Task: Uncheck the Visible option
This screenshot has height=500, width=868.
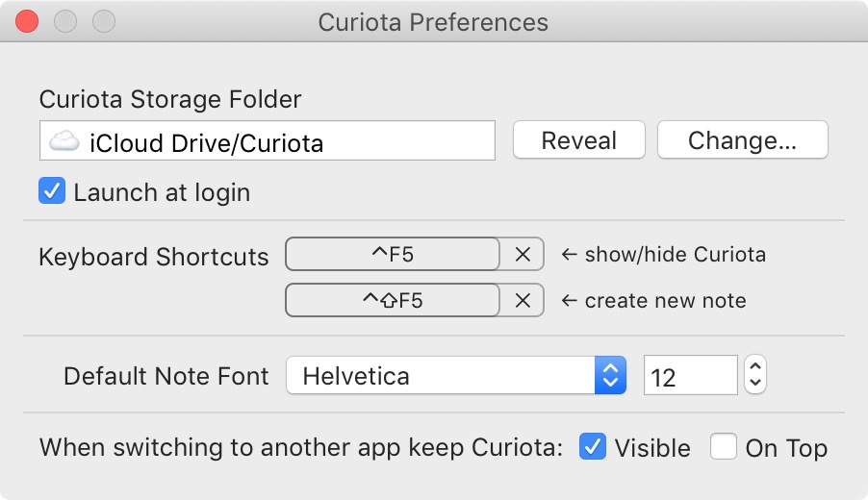Action: (593, 447)
